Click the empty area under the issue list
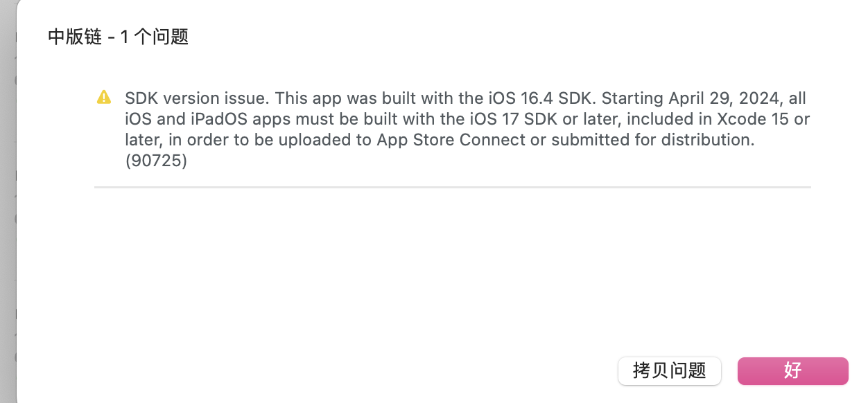Screen dimensions: 868x403 452,270
